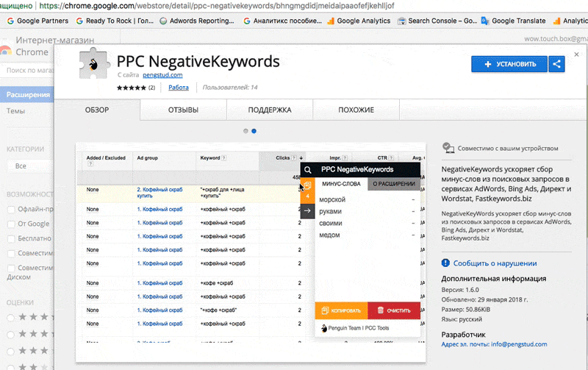Click the red ОЧИСТИТЬ button

[394, 310]
